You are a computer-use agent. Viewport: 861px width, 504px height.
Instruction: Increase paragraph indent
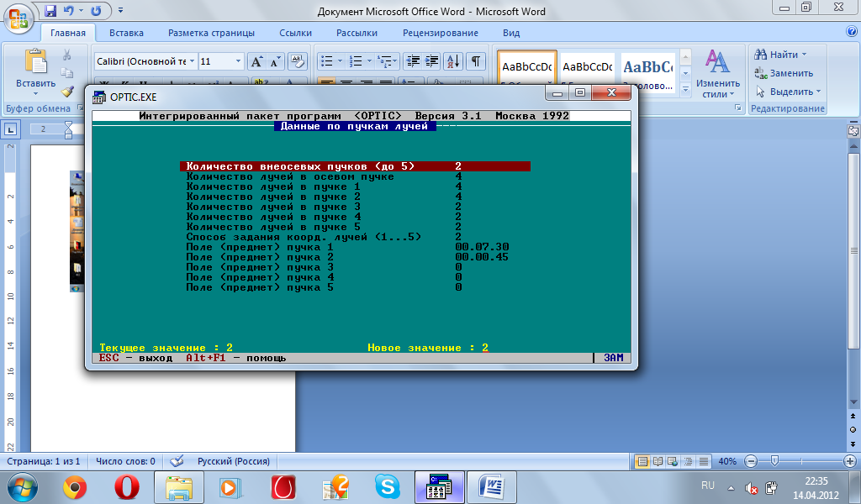(x=431, y=60)
